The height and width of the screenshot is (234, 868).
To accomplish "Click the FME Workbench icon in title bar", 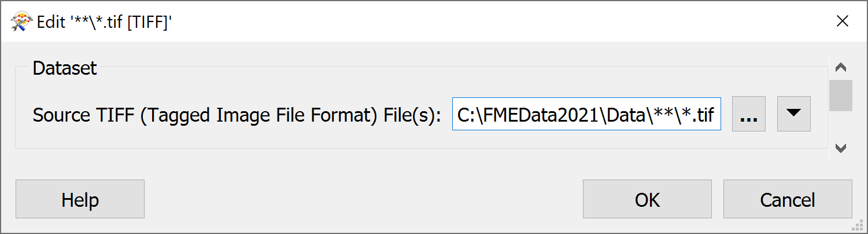I will pyautogui.click(x=21, y=22).
